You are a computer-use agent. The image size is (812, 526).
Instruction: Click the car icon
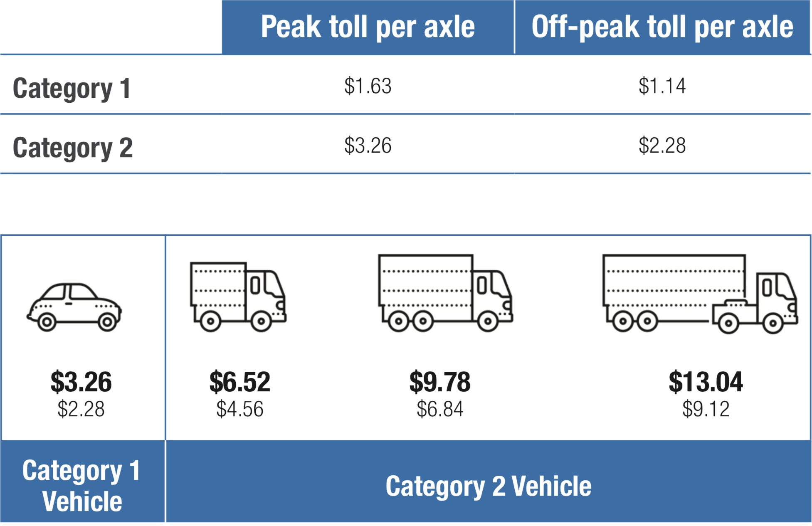pyautogui.click(x=74, y=307)
